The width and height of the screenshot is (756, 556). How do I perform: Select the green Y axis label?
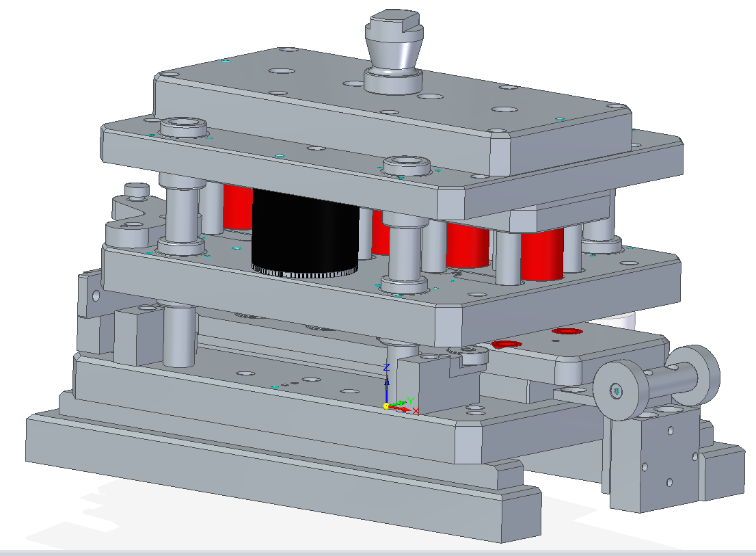[x=410, y=400]
